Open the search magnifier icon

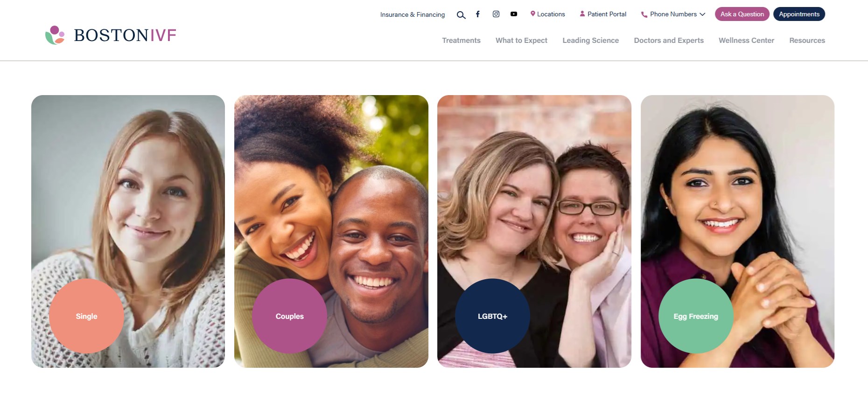461,15
